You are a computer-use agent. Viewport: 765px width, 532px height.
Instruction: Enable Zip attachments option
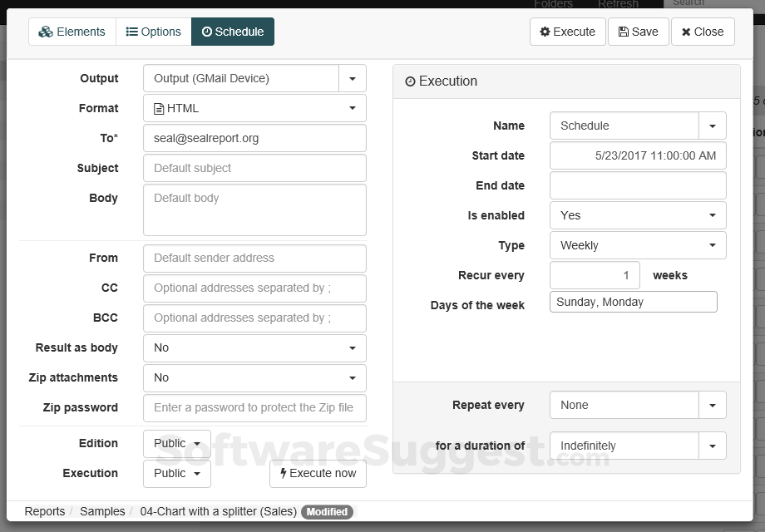pyautogui.click(x=255, y=377)
